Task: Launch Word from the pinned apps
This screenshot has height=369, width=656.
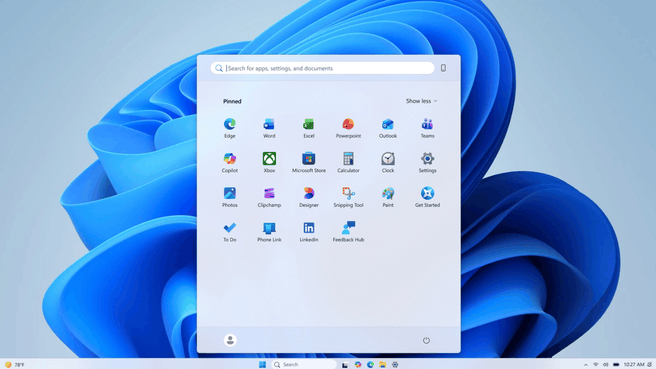Action: (269, 128)
